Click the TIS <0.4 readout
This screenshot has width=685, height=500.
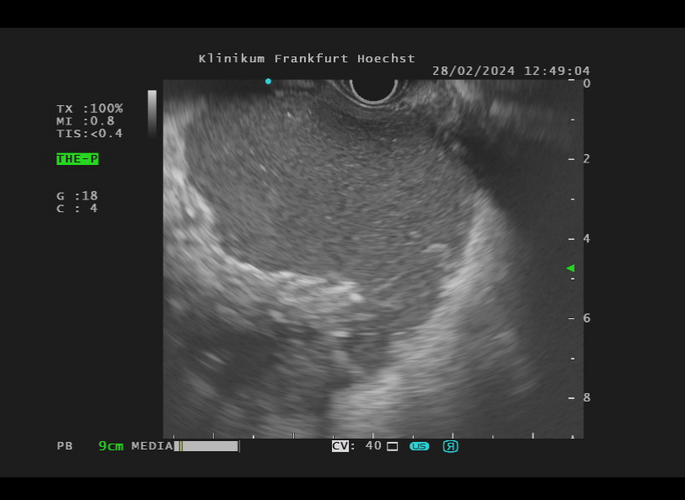(89, 133)
